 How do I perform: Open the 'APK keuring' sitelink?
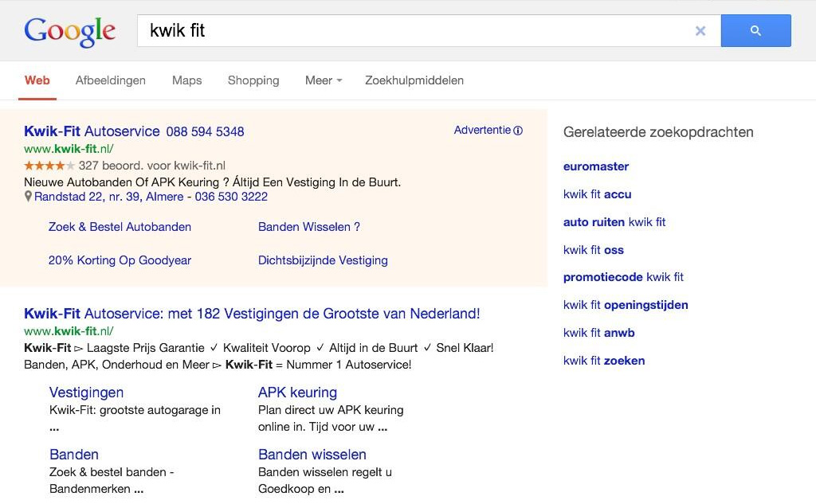[x=297, y=393]
